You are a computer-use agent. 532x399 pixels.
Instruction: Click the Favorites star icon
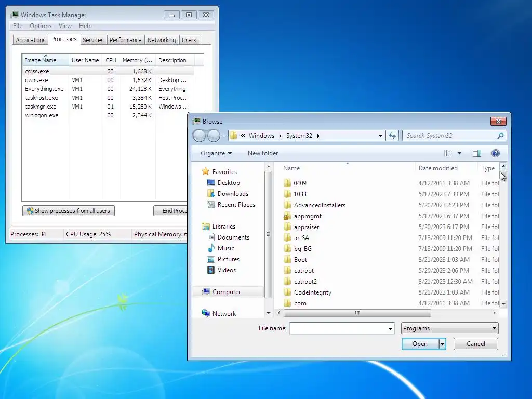point(205,171)
